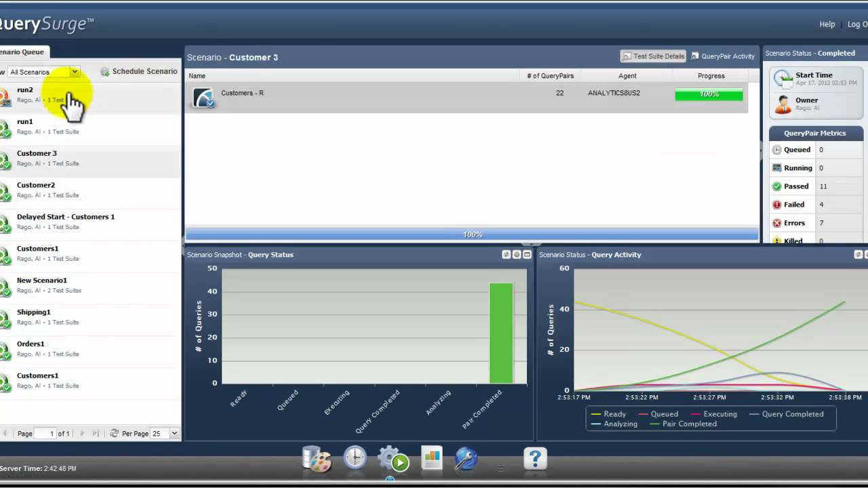Screen dimensions: 868x488
Task: Click the Customers - R green progress bar
Action: 709,94
